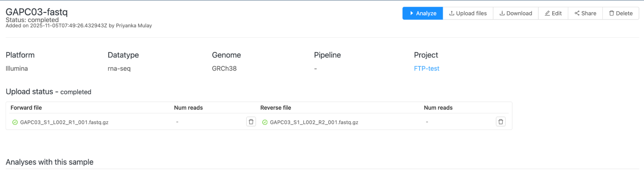Click the trash icon in Delete button

coord(611,13)
